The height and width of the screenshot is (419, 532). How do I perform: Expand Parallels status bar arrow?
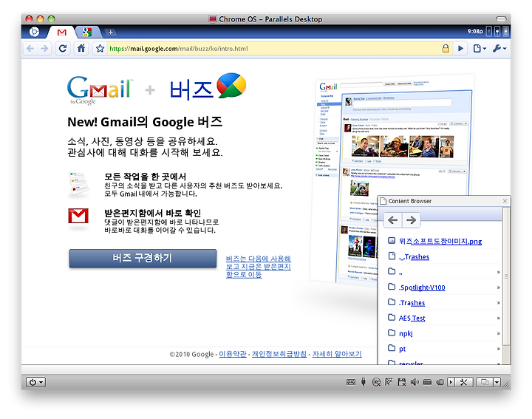coord(451,382)
